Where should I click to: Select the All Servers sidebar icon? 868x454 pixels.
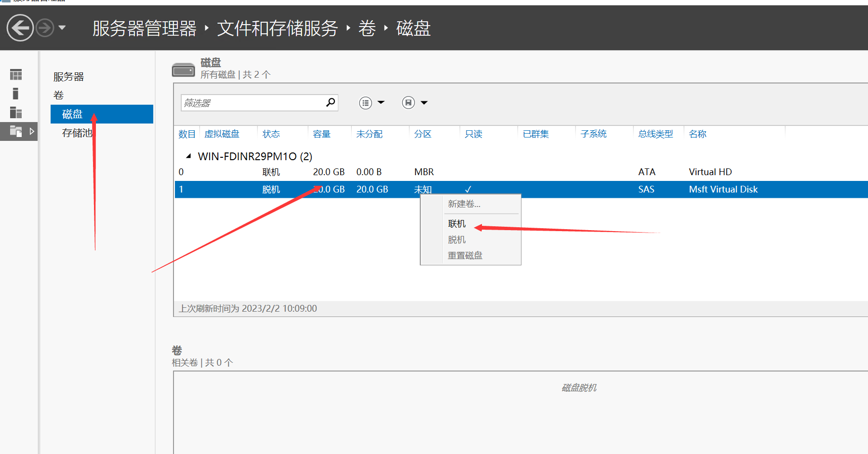pyautogui.click(x=16, y=112)
